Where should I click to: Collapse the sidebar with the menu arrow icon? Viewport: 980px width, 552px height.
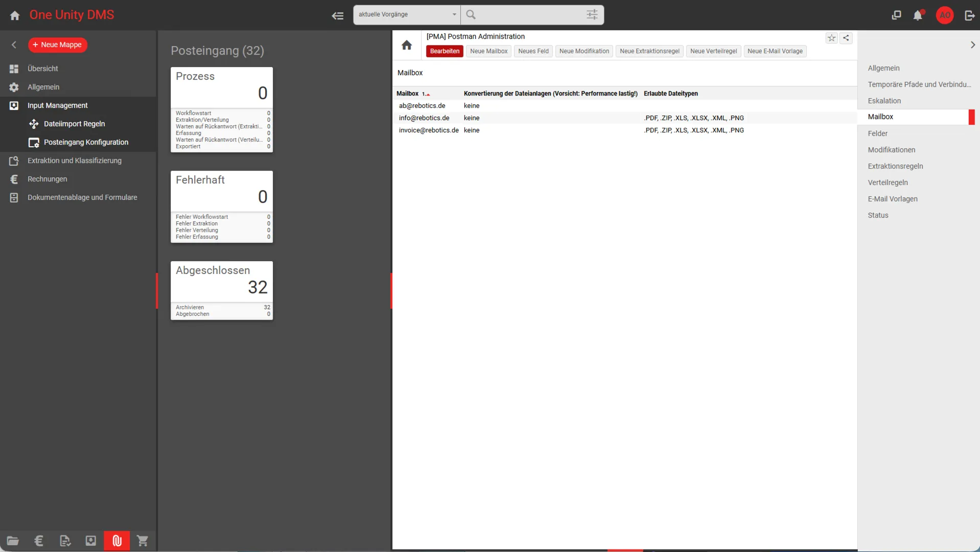click(338, 15)
